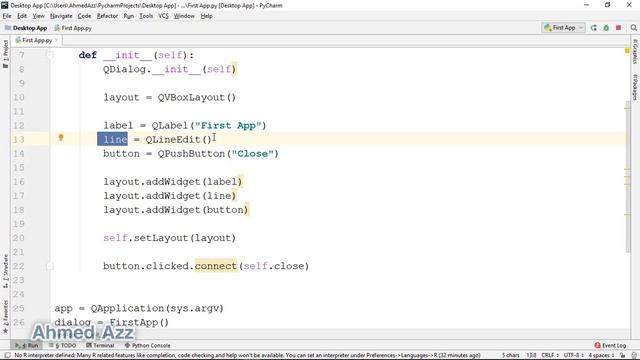Change CRLF line separator in status bar
Screen dimensions: 640x360
pos(549,356)
